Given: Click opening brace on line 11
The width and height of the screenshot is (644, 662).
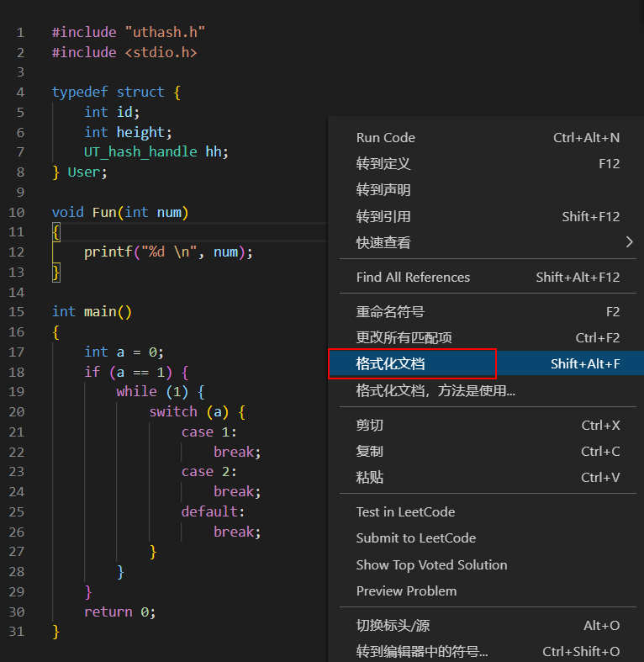Looking at the screenshot, I should click(56, 232).
